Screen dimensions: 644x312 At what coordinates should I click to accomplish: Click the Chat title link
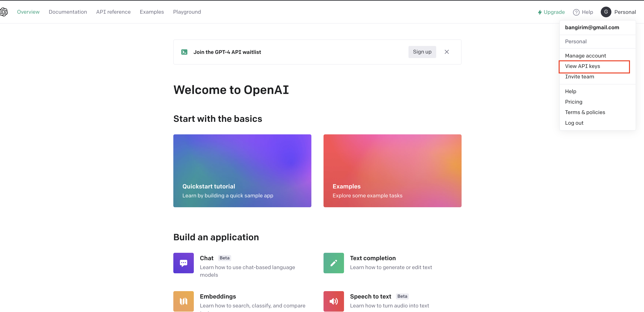click(207, 258)
